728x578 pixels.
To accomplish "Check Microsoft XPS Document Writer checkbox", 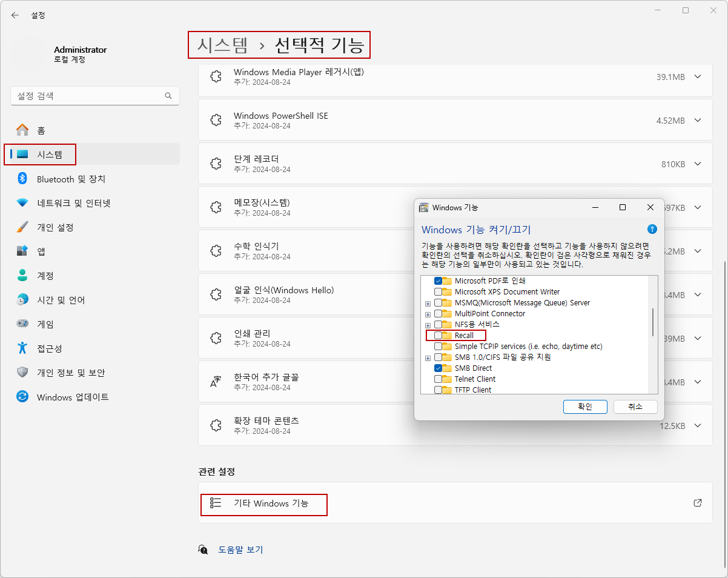I will pos(438,292).
